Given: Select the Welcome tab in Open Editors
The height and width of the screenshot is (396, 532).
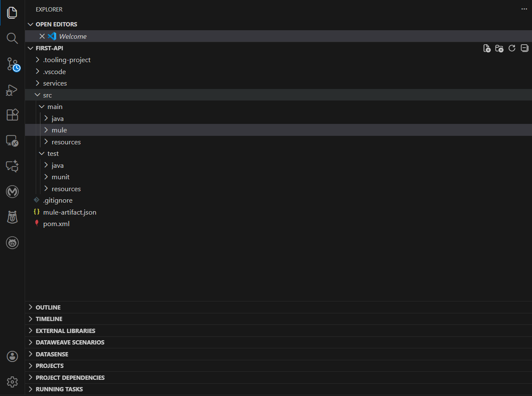Looking at the screenshot, I should tap(73, 37).
